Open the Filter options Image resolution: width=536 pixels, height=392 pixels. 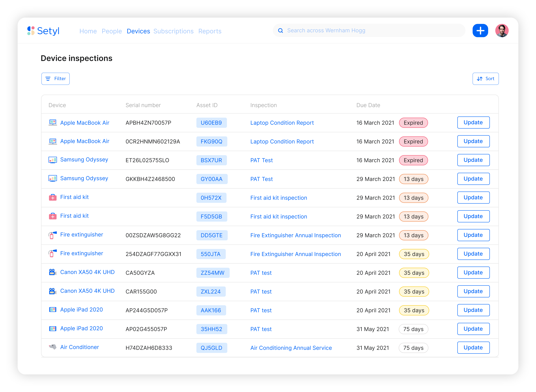point(56,79)
